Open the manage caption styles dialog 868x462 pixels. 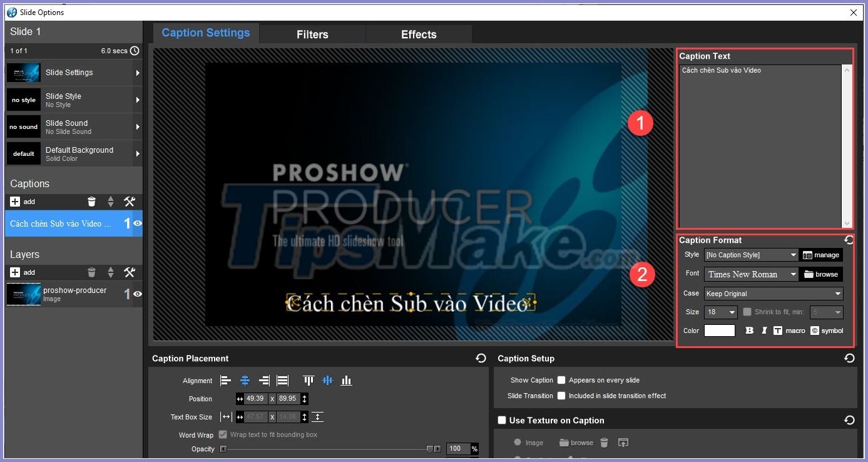coord(820,255)
